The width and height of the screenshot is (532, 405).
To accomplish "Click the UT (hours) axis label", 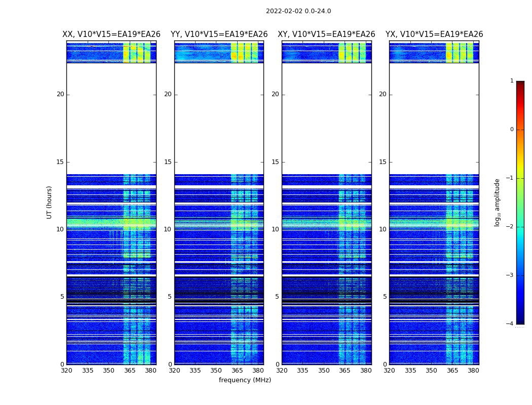I will click(x=49, y=202).
